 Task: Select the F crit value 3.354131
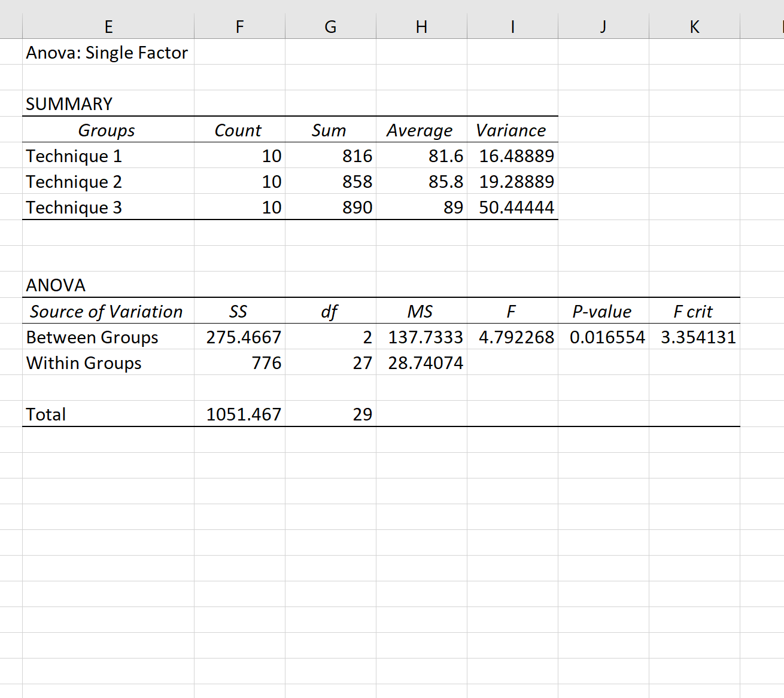[x=694, y=337]
